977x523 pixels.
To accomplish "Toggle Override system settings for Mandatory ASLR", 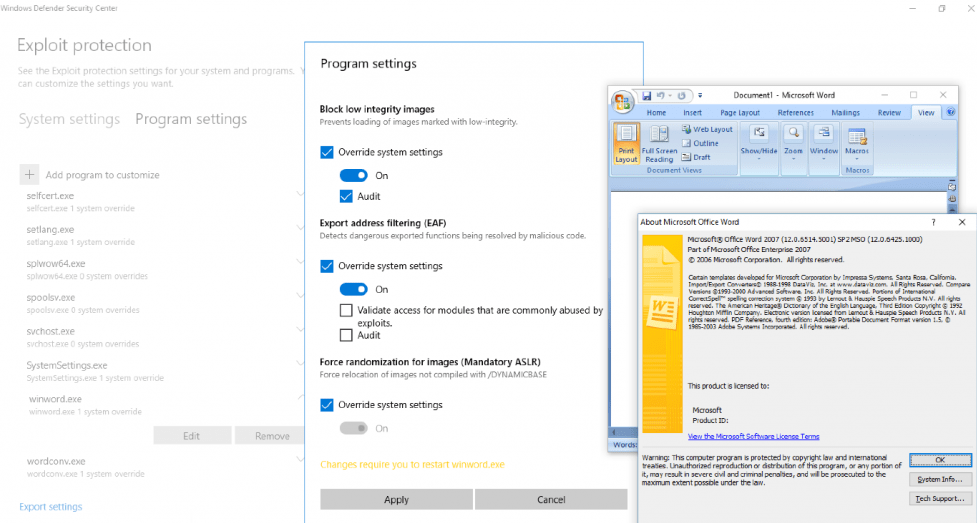I will click(x=326, y=405).
